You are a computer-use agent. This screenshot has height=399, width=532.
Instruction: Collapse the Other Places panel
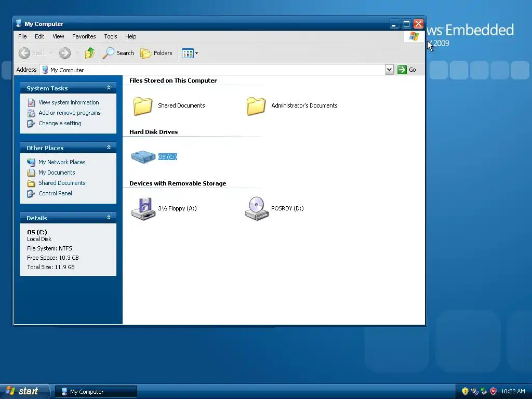point(109,148)
